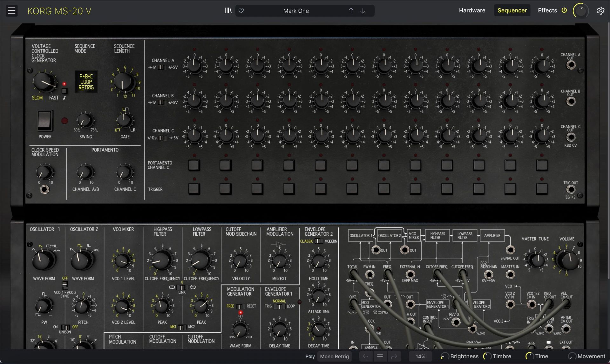Adjust the Brightness macro knob
Screen dimensions: 610x364
tap(444, 356)
